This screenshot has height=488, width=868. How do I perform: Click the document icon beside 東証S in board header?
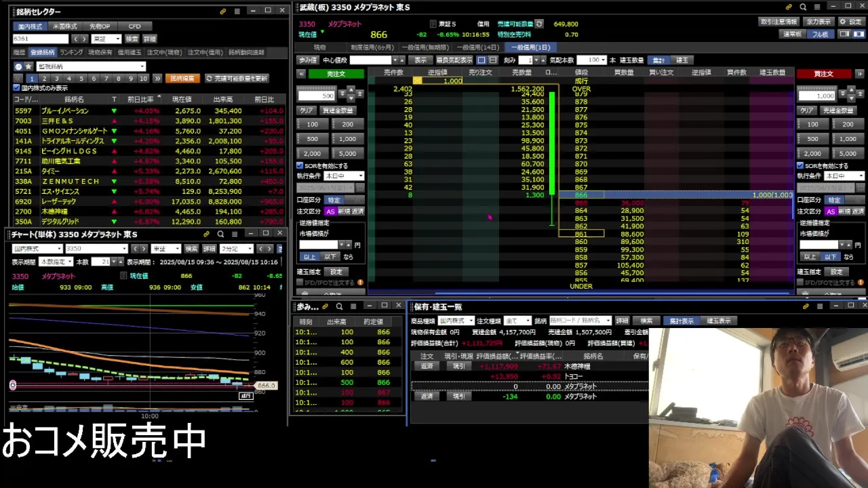433,24
